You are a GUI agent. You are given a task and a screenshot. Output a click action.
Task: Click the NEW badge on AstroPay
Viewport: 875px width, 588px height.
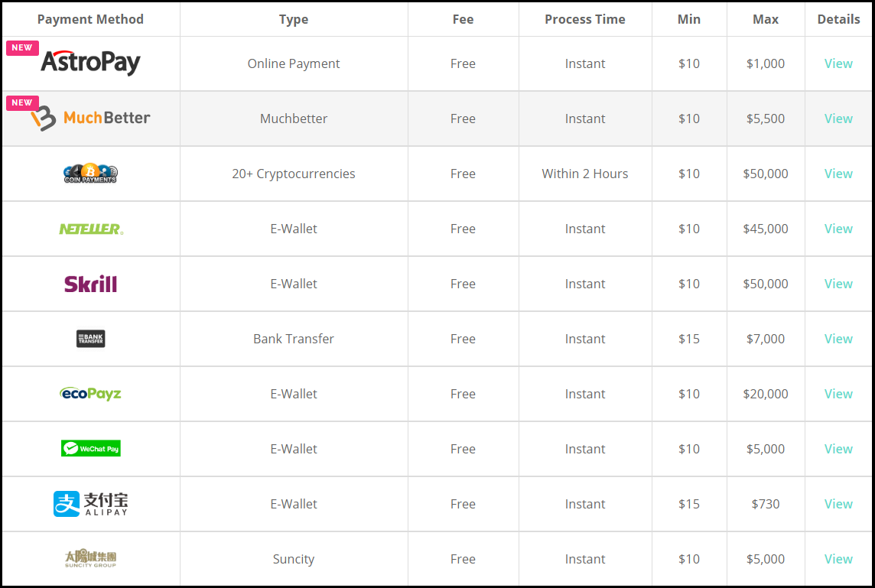pyautogui.click(x=22, y=48)
